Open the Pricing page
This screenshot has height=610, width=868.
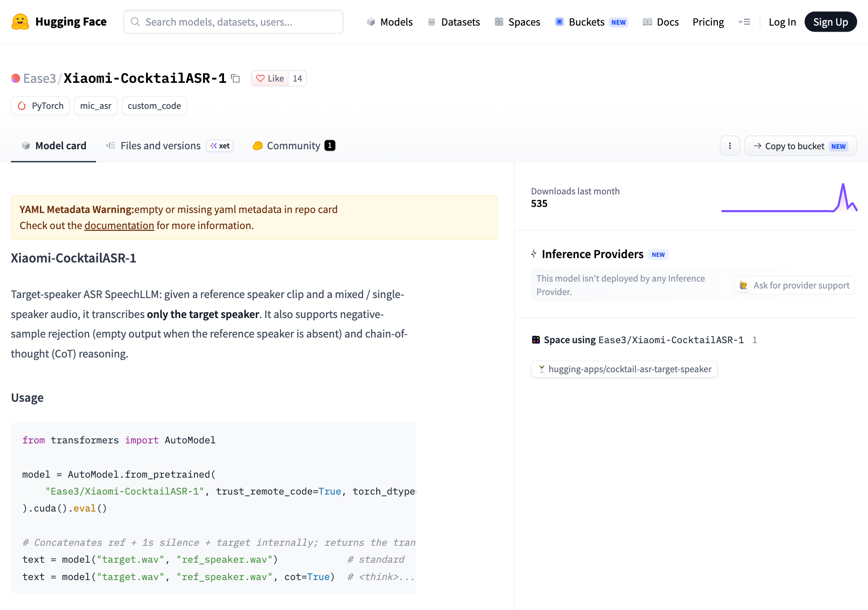708,22
